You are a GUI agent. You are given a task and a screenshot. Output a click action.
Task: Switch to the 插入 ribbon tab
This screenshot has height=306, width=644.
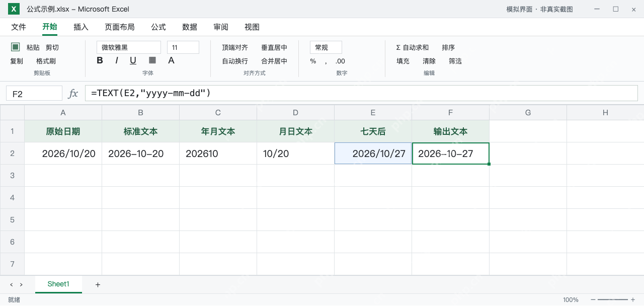coord(81,27)
